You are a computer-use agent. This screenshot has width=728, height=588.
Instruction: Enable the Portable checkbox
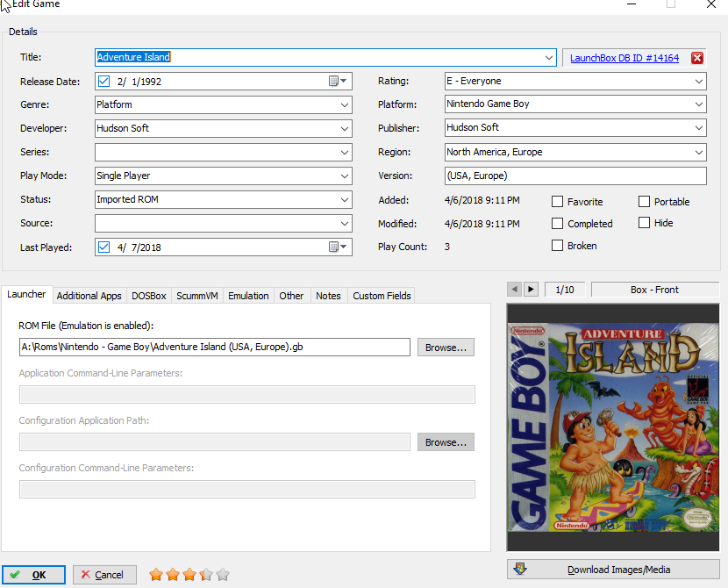[644, 202]
